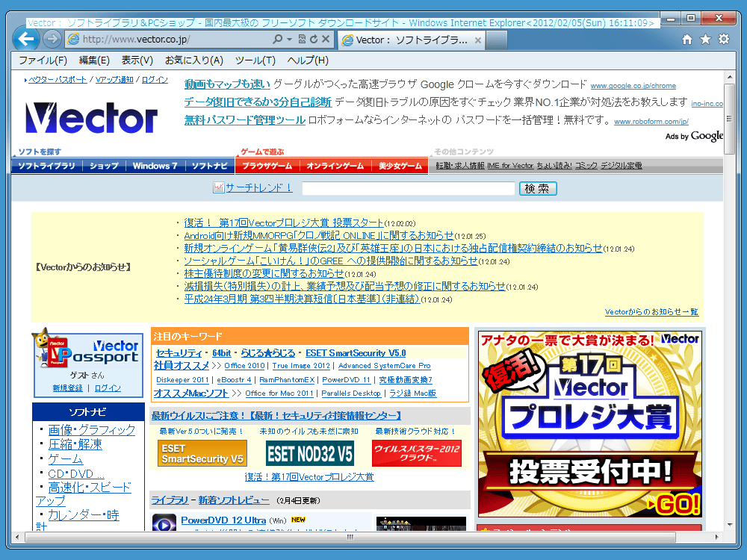Open 画像・グラフィック category
The image size is (747, 560).
(x=91, y=430)
